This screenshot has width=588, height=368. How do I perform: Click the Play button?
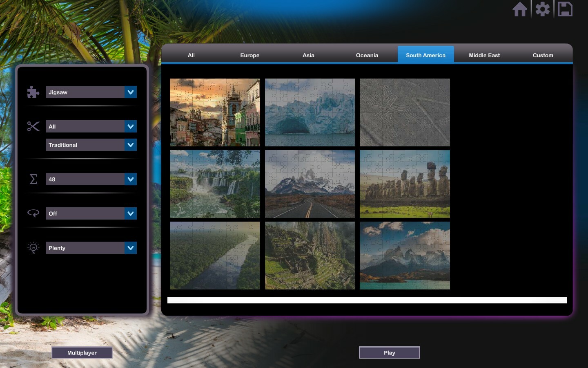tap(389, 352)
